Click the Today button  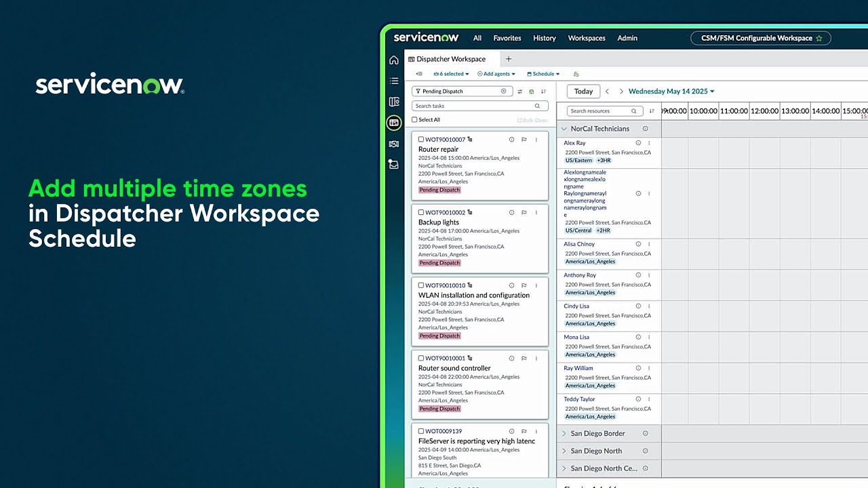[583, 91]
